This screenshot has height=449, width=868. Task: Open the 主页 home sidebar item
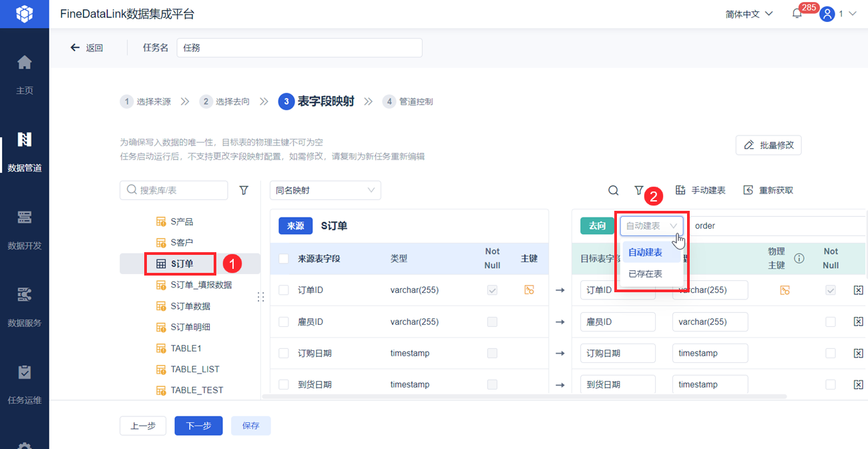24,75
